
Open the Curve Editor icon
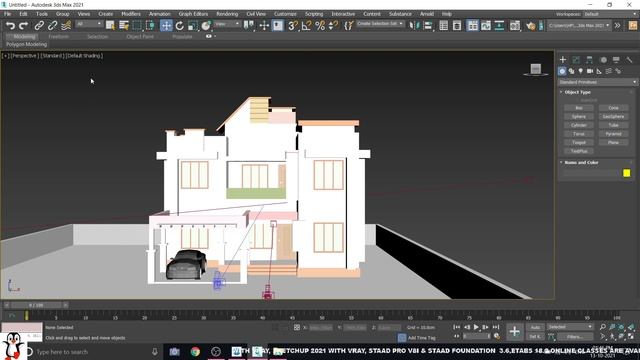pos(486,26)
